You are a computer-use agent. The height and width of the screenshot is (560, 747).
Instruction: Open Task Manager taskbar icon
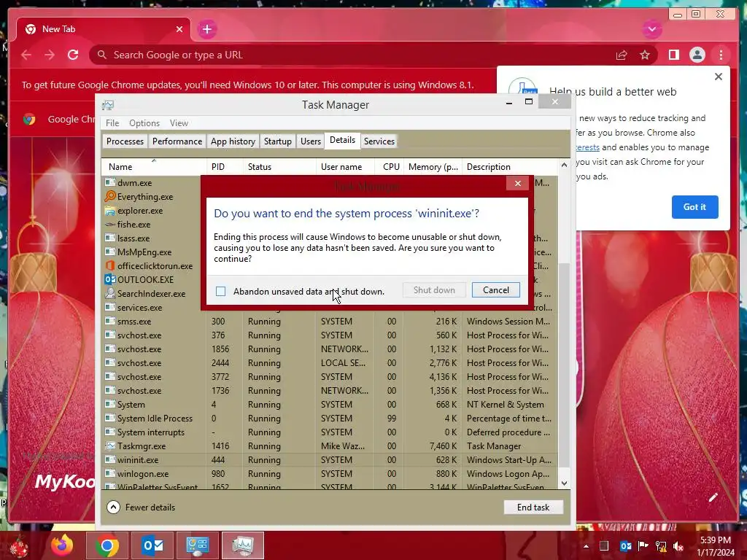(243, 545)
